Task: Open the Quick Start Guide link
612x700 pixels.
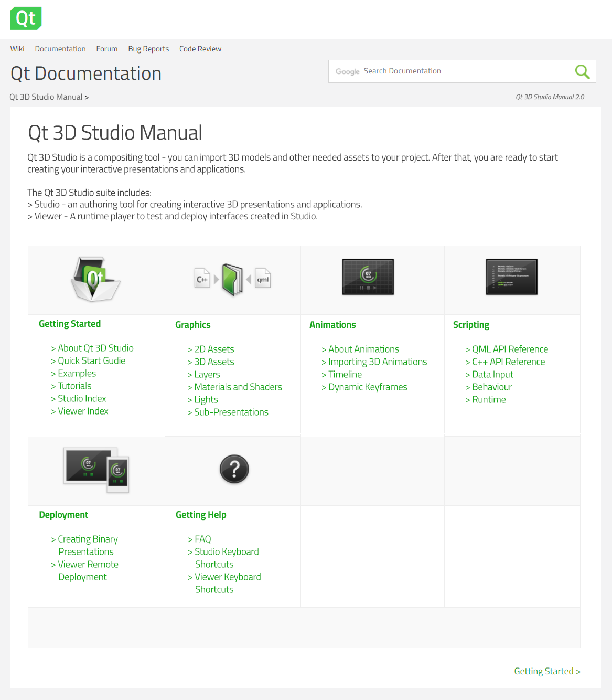Action: point(91,361)
